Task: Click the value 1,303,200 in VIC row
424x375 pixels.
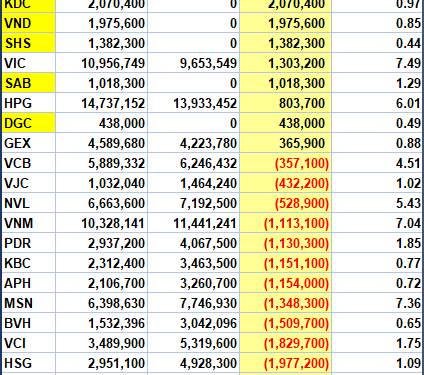Action: tap(286, 63)
